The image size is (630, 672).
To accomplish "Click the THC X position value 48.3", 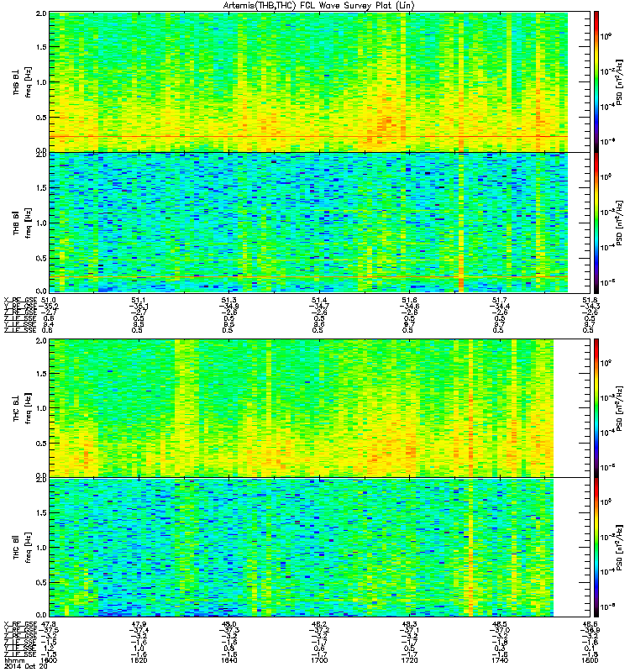I will pos(409,624).
